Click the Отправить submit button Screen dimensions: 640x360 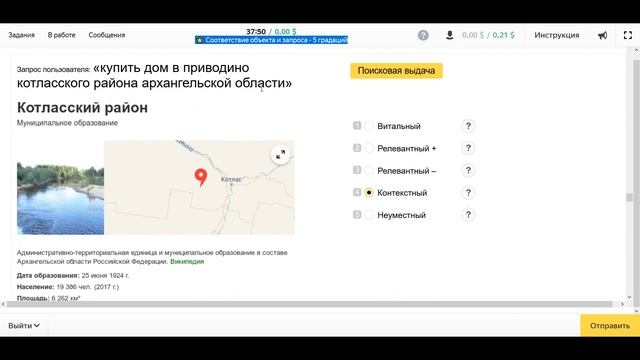[x=610, y=326]
